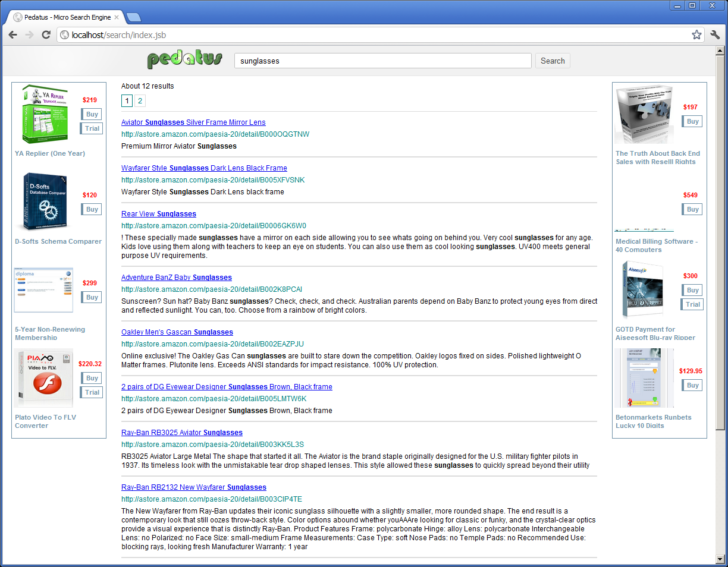Open The Truth About Back End Sales title
This screenshot has width=728, height=567.
[658, 157]
